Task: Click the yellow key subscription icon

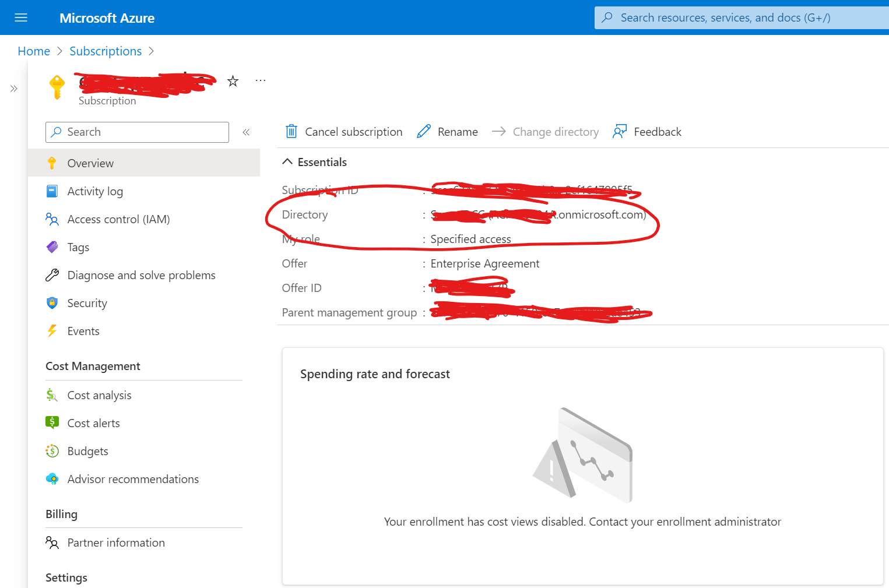Action: click(x=57, y=87)
